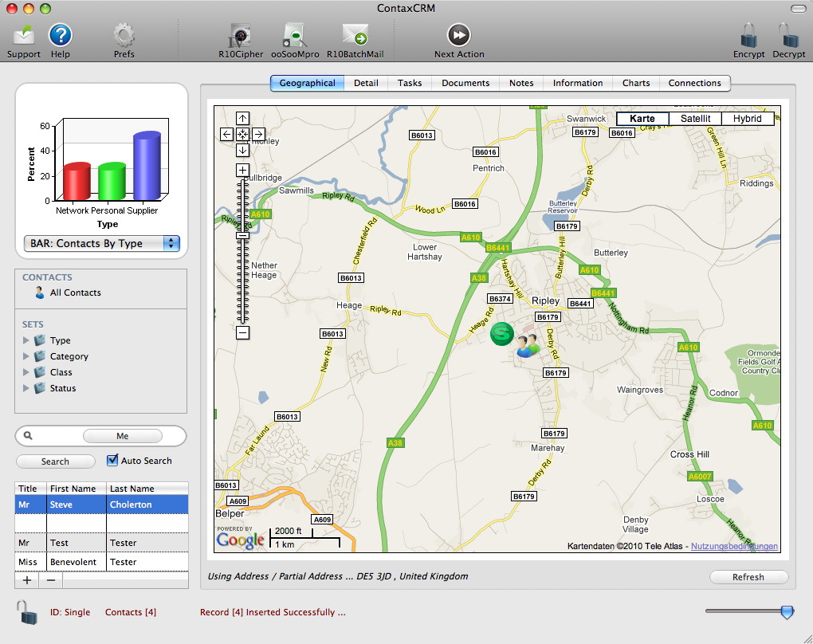Switch map to Hybrid view

[748, 119]
